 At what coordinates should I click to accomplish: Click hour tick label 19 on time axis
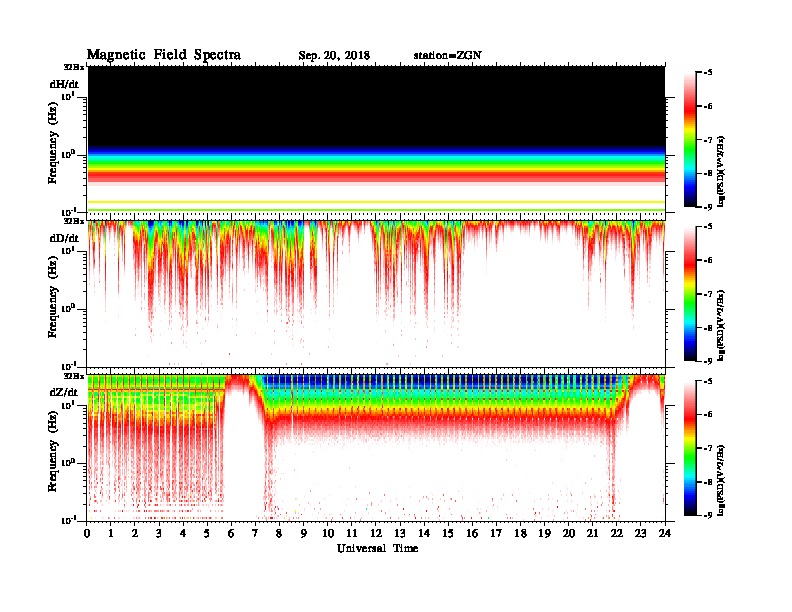click(544, 533)
